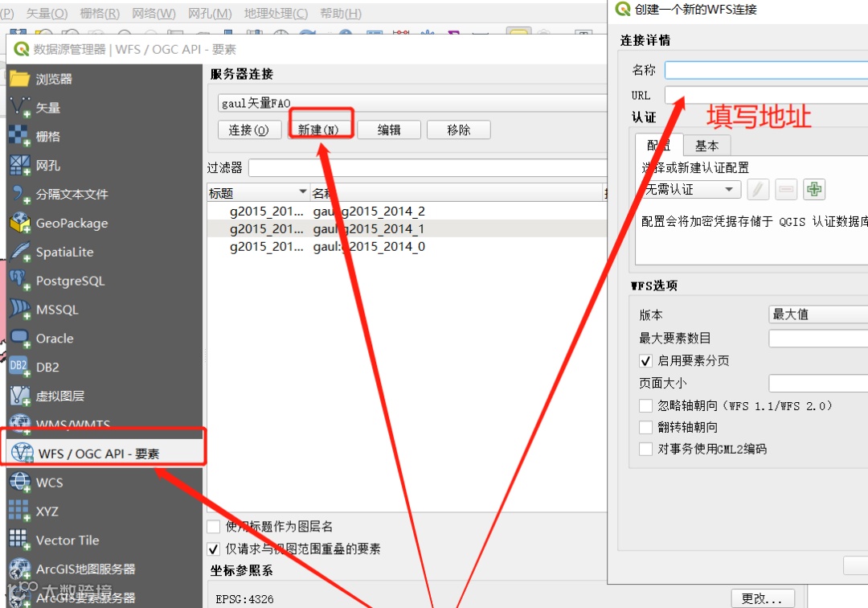Image resolution: width=868 pixels, height=608 pixels.
Task: Open the 地理处理(C) menu
Action: tap(276, 14)
